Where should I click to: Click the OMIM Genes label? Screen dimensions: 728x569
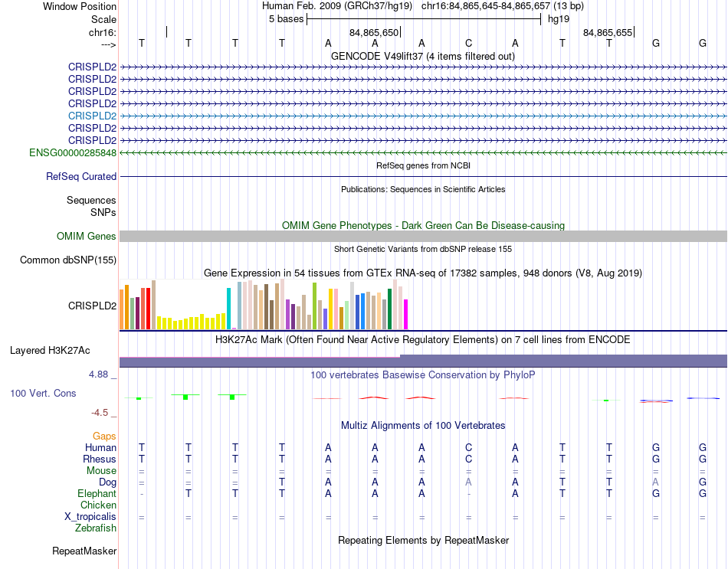[86, 236]
